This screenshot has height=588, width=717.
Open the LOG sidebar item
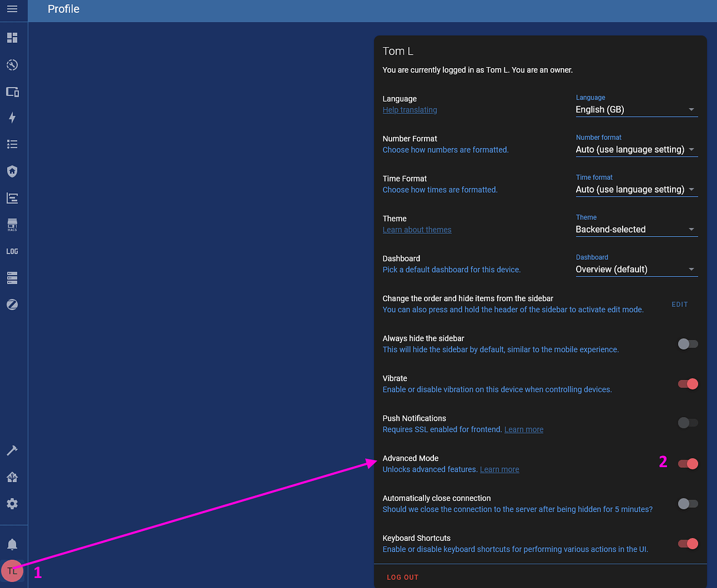point(12,251)
